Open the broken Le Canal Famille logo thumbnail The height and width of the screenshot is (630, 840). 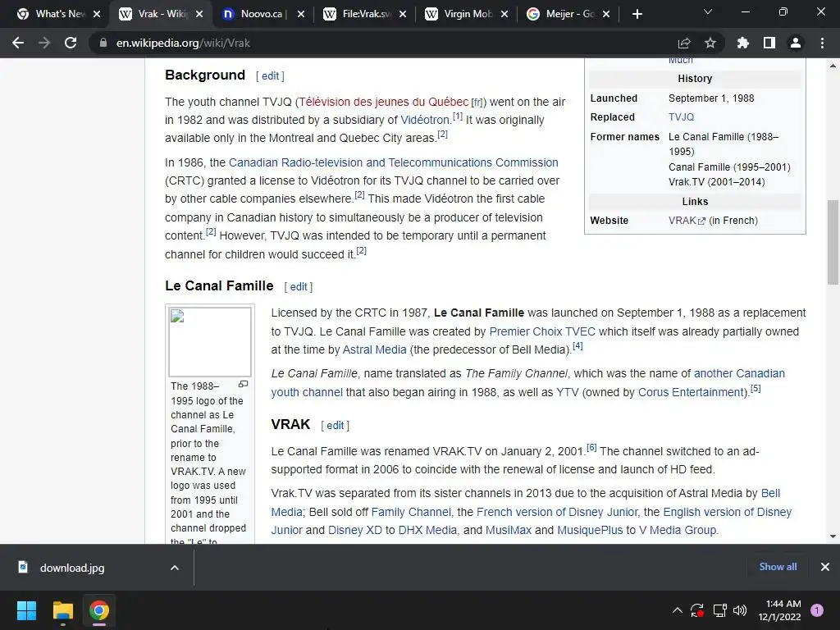coord(210,341)
